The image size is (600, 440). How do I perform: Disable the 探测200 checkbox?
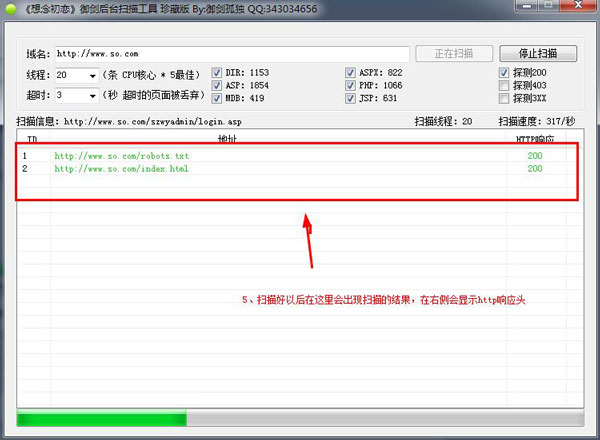click(504, 73)
